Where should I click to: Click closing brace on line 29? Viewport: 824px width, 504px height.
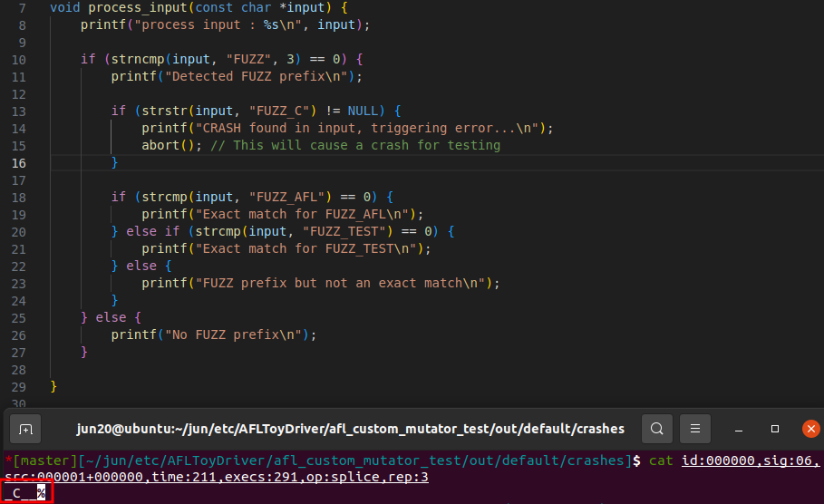coord(53,387)
